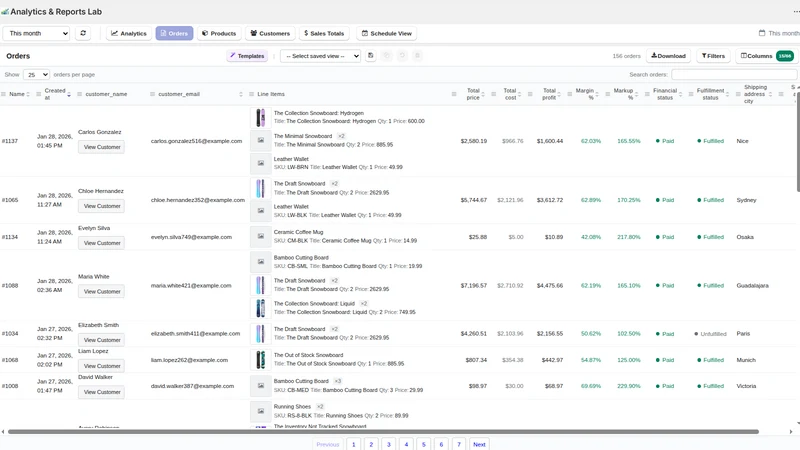The width and height of the screenshot is (800, 450).
Task: Sort by Markup % column arrows
Action: click(x=636, y=94)
